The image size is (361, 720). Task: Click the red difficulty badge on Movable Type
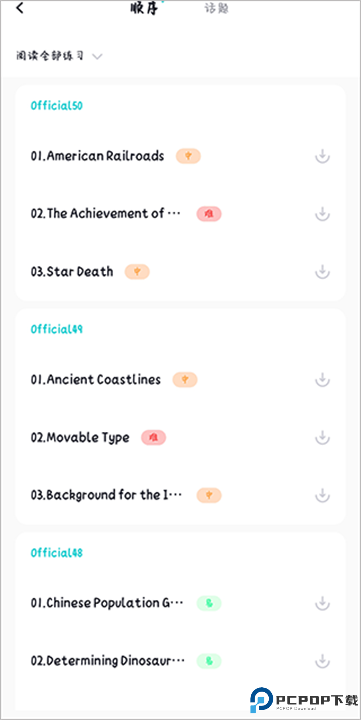(153, 437)
